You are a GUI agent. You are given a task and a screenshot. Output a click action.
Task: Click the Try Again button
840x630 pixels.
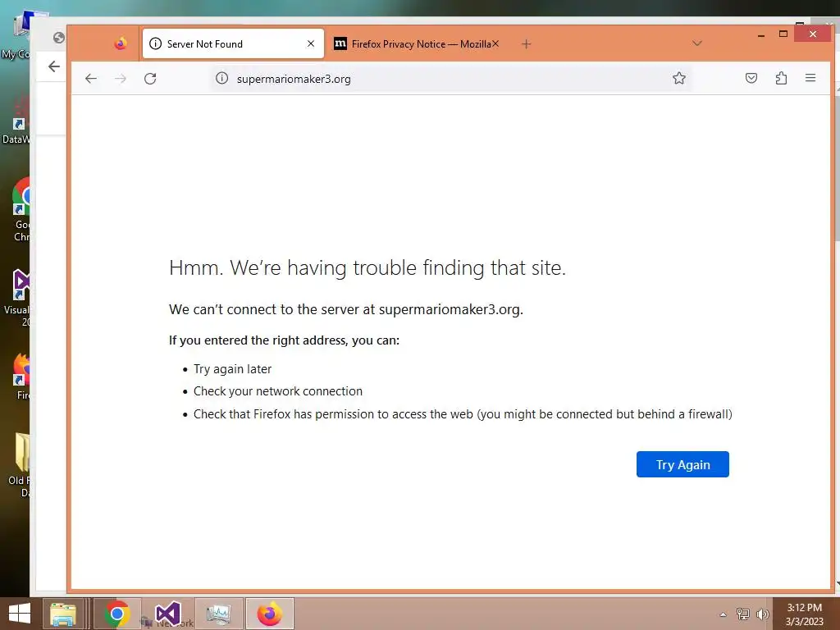(682, 464)
